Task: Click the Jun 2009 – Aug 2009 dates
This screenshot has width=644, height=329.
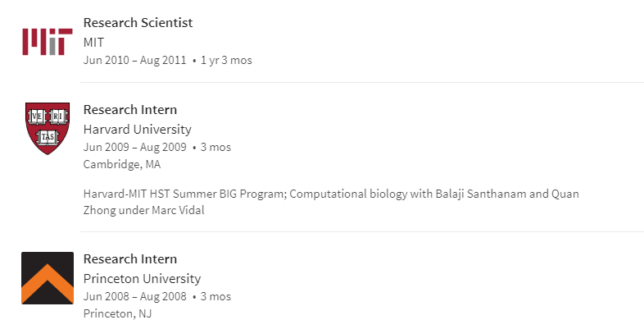Action: coord(134,147)
